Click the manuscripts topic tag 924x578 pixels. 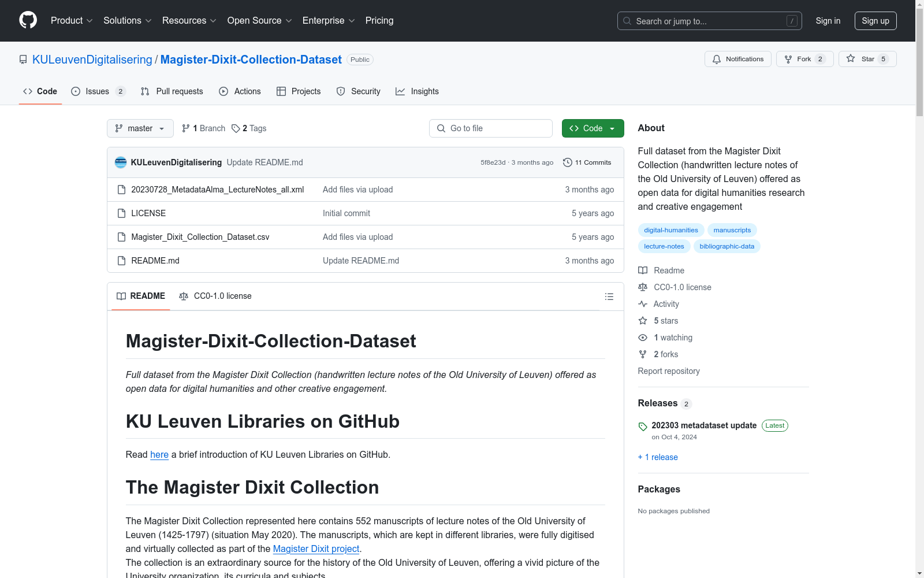[732, 230]
